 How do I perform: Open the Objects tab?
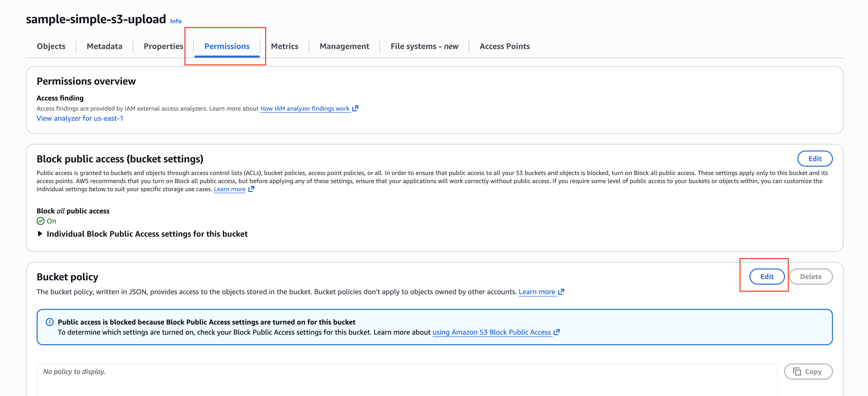tap(51, 46)
